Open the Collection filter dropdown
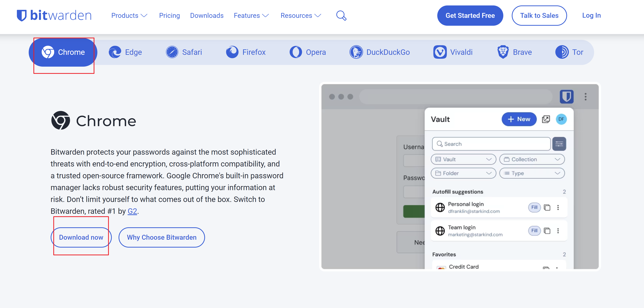The image size is (644, 308). [532, 159]
